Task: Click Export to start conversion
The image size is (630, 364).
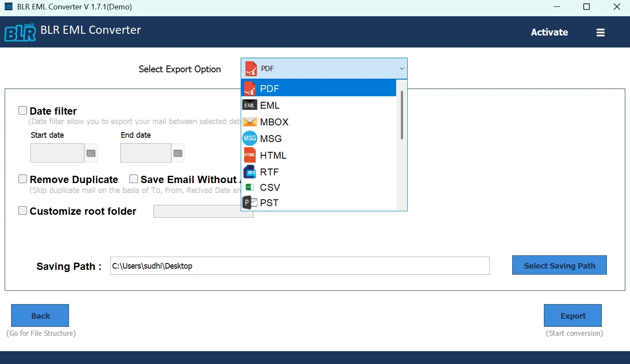Action: click(573, 315)
